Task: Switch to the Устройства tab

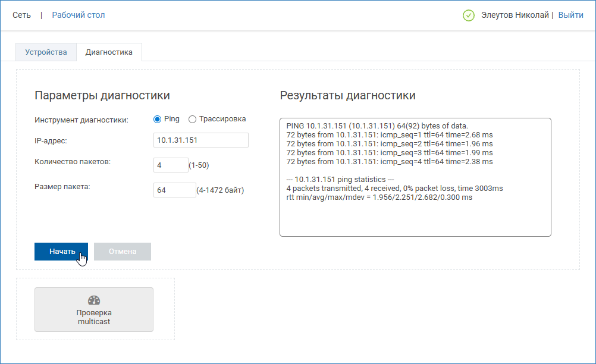Action: [x=46, y=52]
